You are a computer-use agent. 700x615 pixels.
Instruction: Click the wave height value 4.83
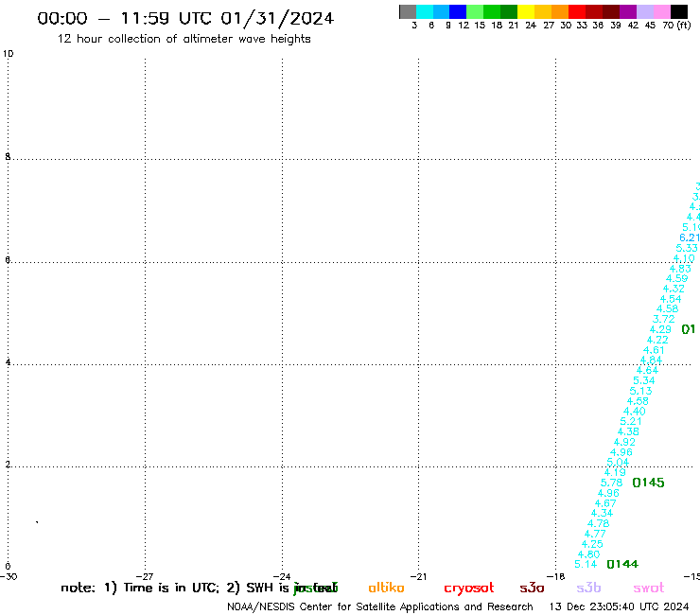(680, 270)
